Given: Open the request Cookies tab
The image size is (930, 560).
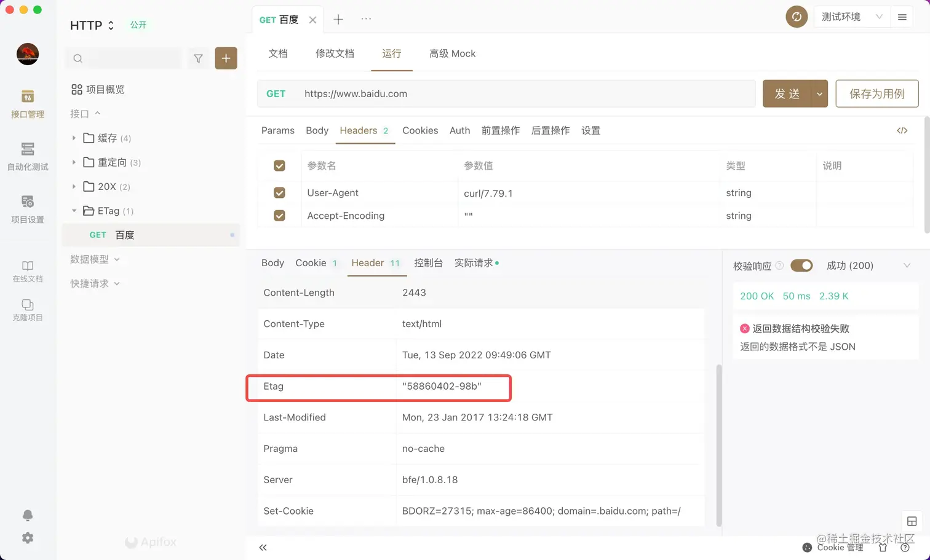Looking at the screenshot, I should [x=420, y=130].
